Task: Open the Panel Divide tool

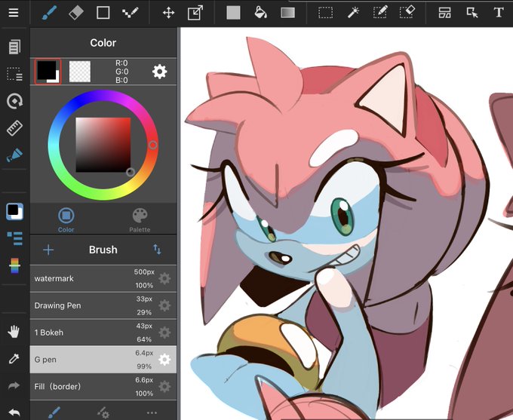Action: pyautogui.click(x=444, y=13)
